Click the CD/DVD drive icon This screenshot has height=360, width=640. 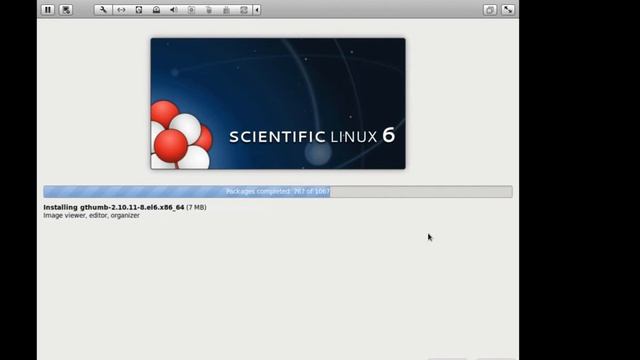pyautogui.click(x=156, y=10)
